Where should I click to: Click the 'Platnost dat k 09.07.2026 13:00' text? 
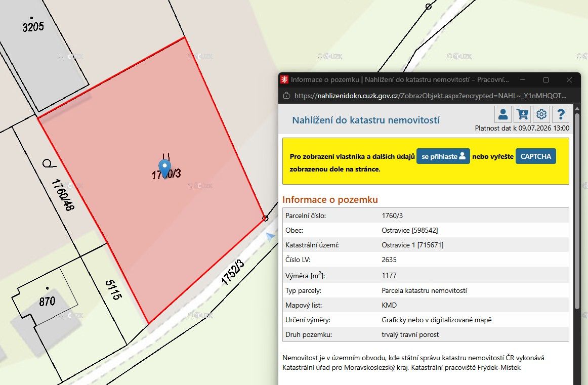[522, 128]
